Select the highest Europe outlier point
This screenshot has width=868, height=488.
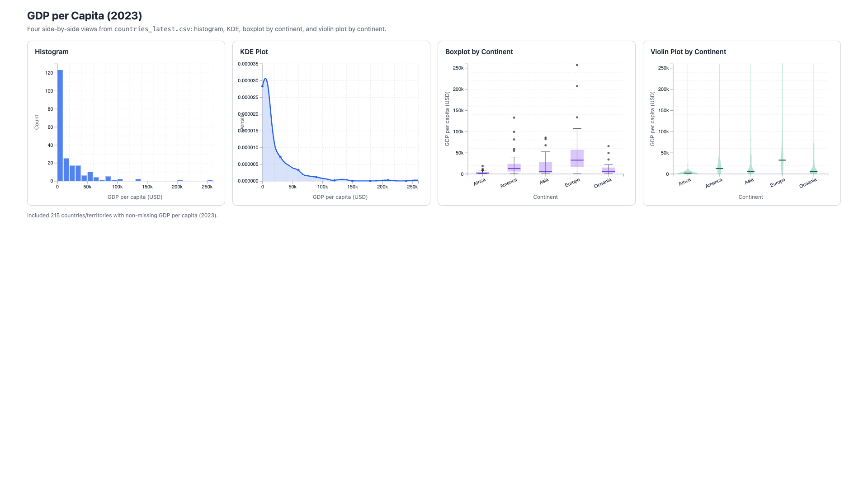(x=577, y=65)
